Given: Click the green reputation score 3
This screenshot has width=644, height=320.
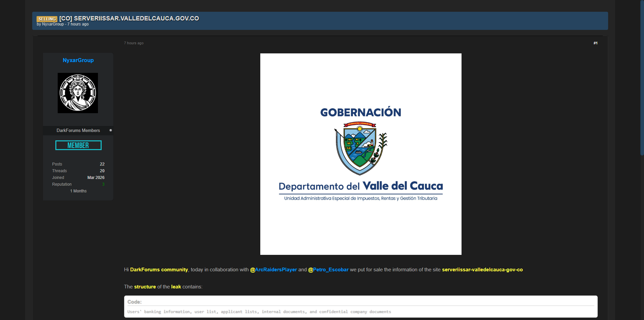Looking at the screenshot, I should (103, 184).
